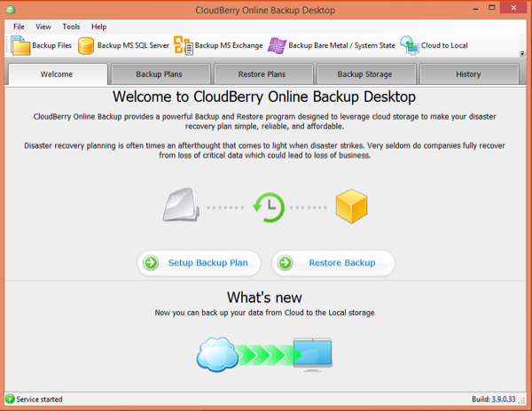Click the Build: 3.9.0.33 status text
Viewport: 532px width, 411px height.
pyautogui.click(x=494, y=399)
